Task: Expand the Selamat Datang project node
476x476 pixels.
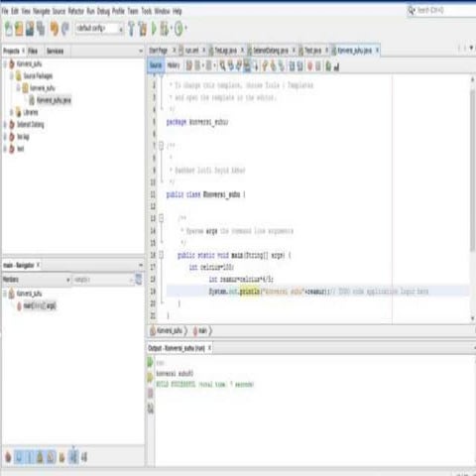Action: click(x=5, y=124)
